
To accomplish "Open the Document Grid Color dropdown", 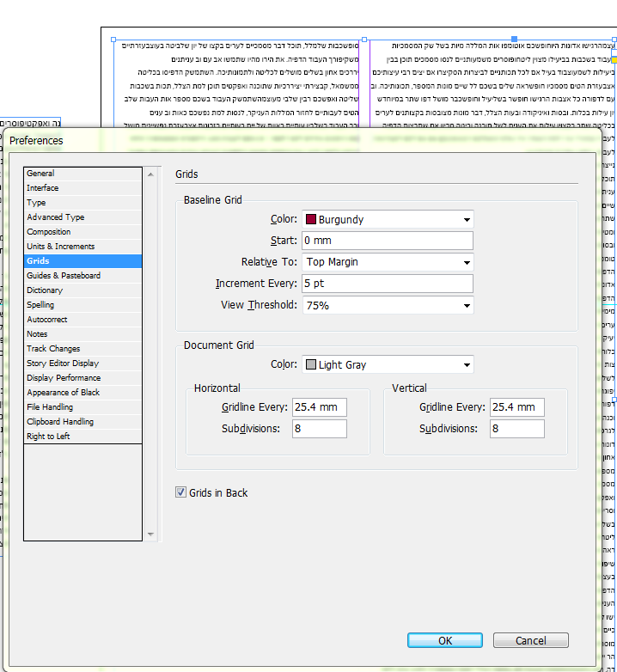I will (388, 364).
